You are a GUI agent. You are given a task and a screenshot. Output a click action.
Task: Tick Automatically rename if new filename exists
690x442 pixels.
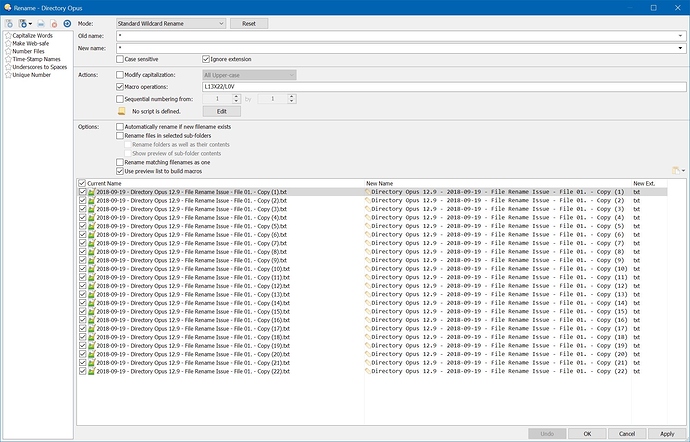point(120,127)
